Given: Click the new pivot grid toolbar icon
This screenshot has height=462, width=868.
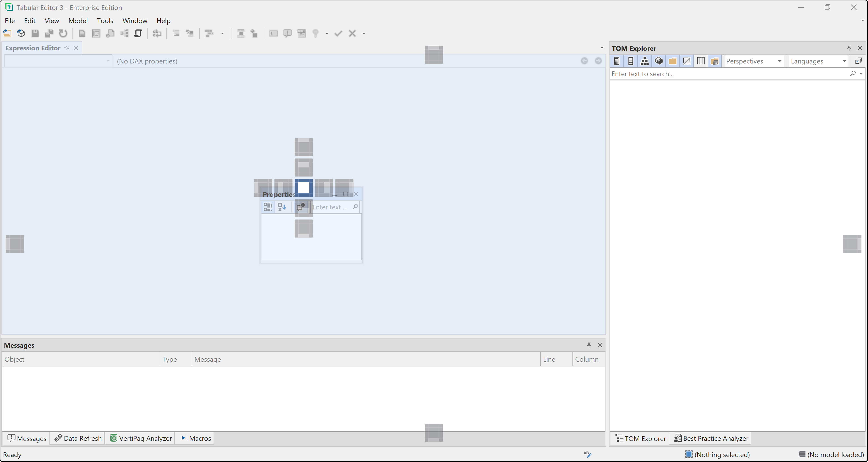Looking at the screenshot, I should pyautogui.click(x=96, y=33).
